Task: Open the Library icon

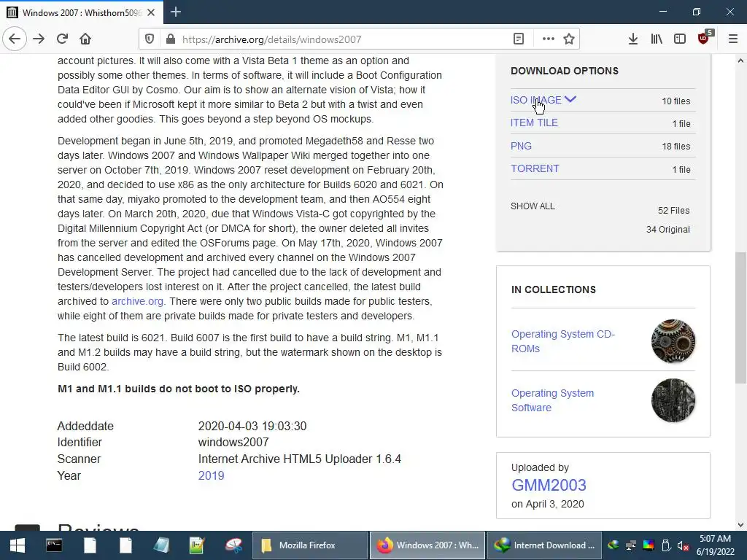Action: 657,39
